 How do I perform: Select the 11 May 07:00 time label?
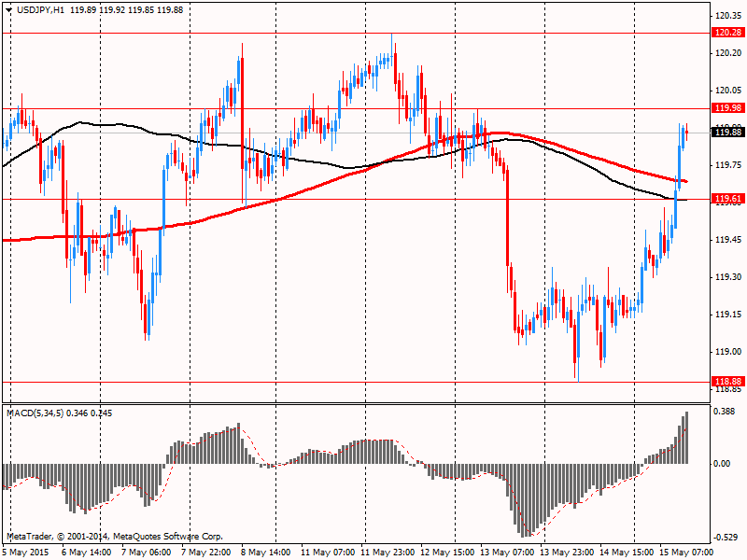328,553
